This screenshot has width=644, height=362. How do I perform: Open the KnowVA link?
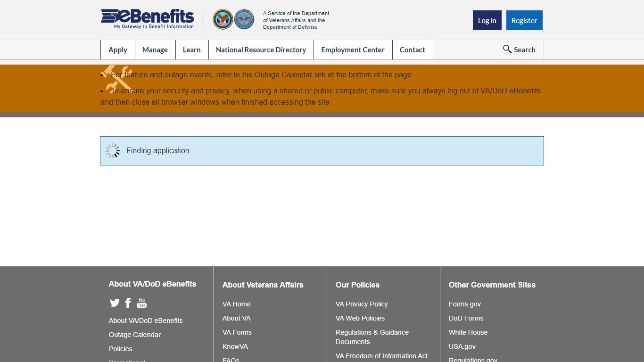pos(235,346)
